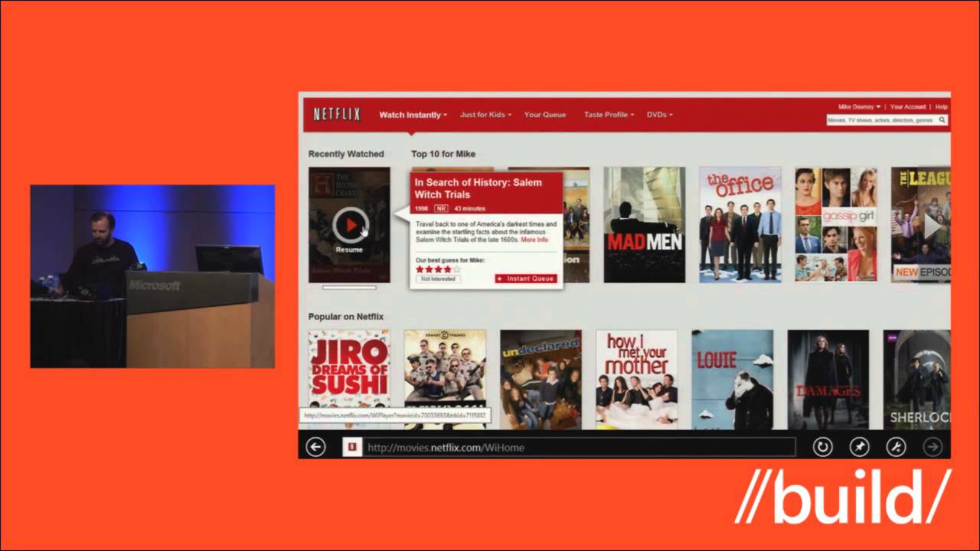Expand the Just for Kids menu
980x551 pixels.
point(485,115)
